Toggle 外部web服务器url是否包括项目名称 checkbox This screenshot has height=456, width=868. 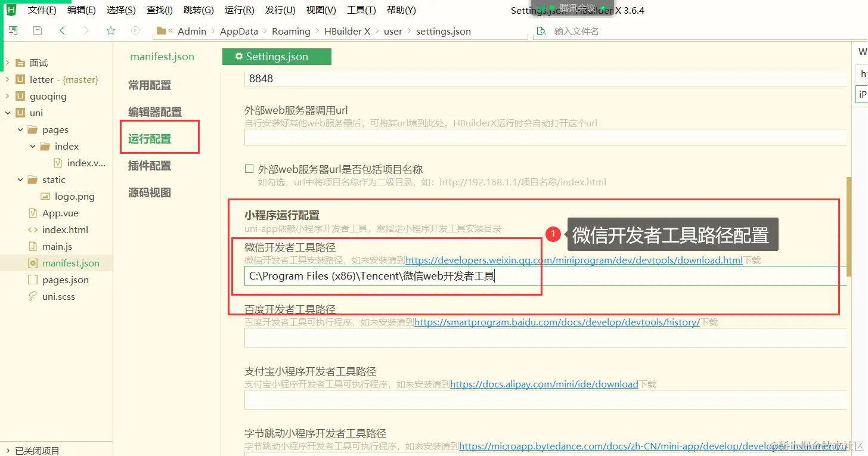[x=250, y=169]
